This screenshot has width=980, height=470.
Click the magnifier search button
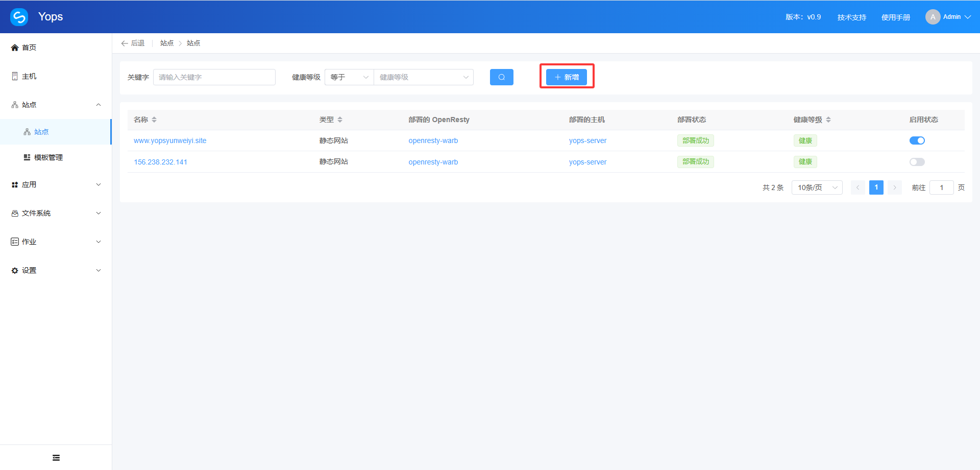pos(501,77)
